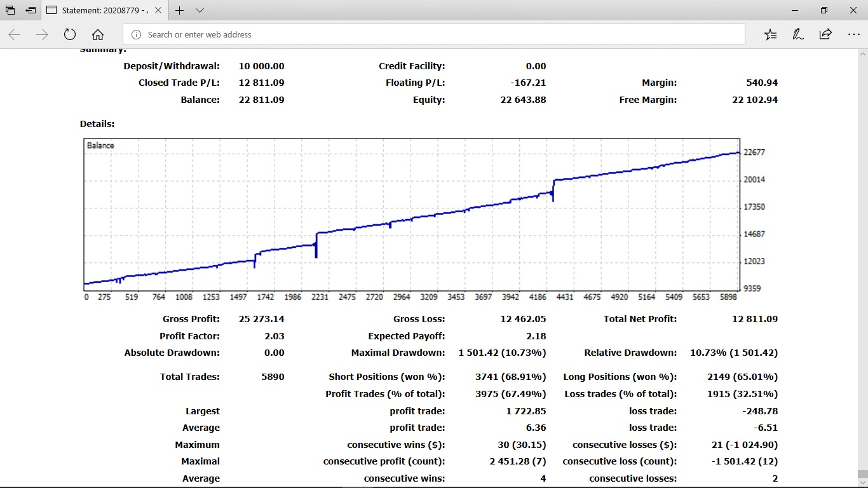Open Settings and more menu
The height and width of the screenshot is (488, 868).
(x=853, y=34)
